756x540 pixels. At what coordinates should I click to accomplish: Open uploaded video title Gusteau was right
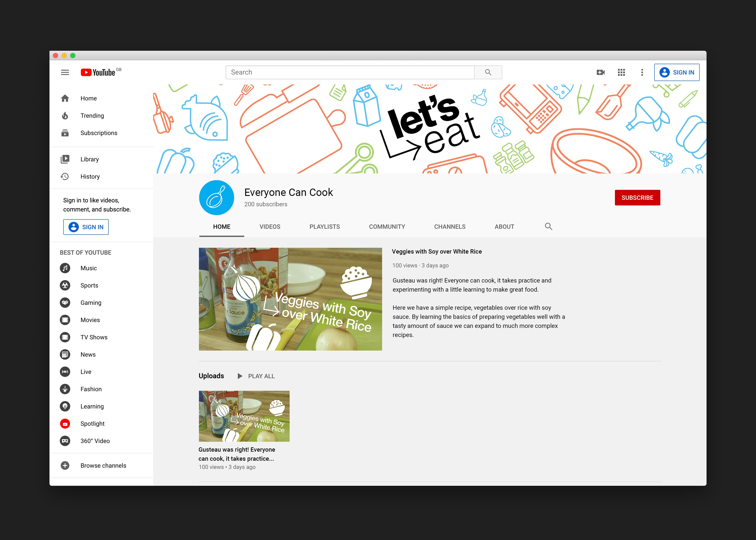(x=237, y=454)
